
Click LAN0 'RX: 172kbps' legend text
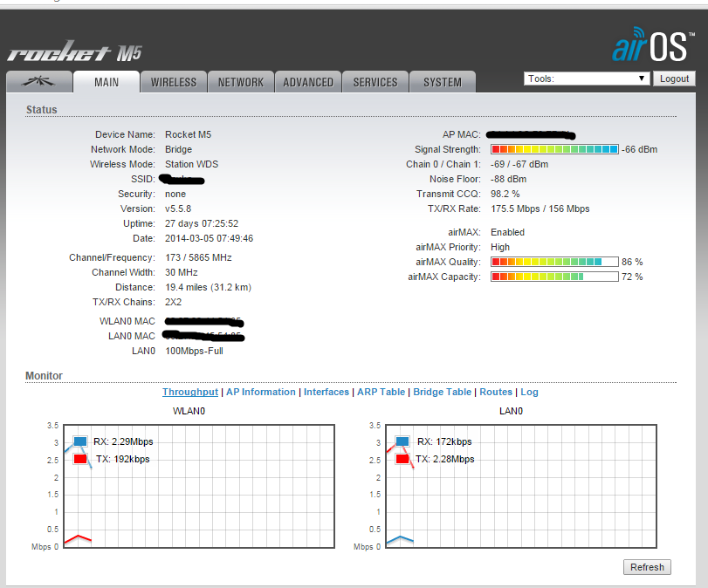click(x=444, y=441)
